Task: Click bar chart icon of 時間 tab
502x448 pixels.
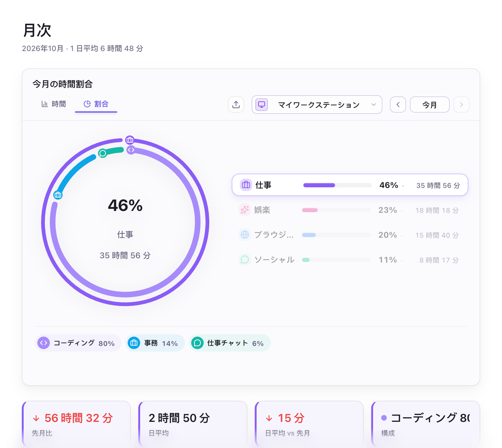Action: [45, 104]
